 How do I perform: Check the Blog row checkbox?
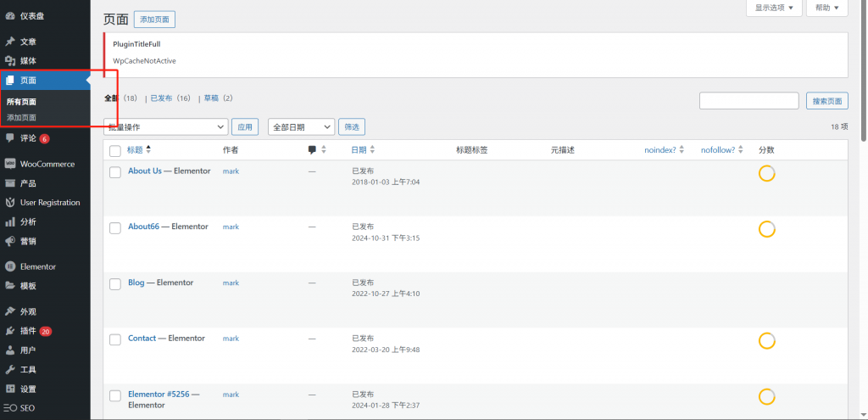(115, 283)
